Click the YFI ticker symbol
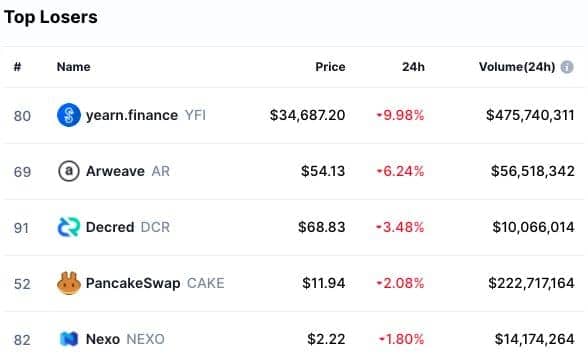Image resolution: width=588 pixels, height=362 pixels. 195,115
